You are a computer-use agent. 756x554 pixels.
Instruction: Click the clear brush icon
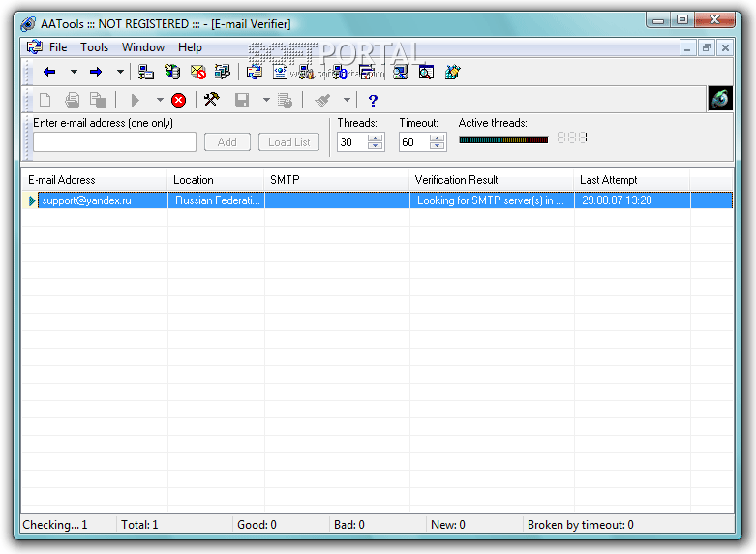pyautogui.click(x=322, y=100)
